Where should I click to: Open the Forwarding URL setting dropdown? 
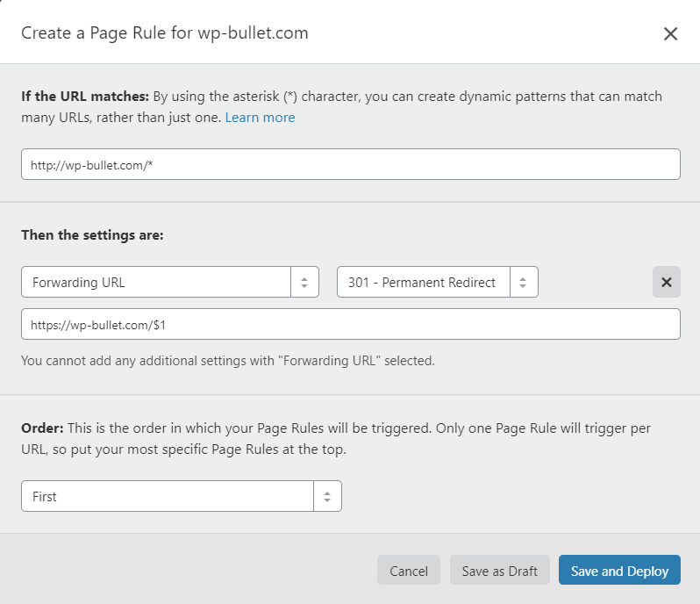[170, 282]
